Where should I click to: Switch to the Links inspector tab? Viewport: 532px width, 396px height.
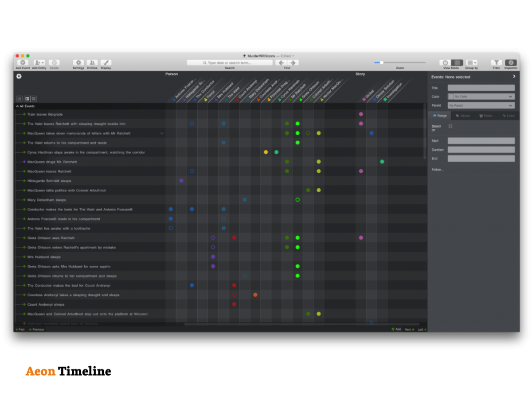coord(509,116)
